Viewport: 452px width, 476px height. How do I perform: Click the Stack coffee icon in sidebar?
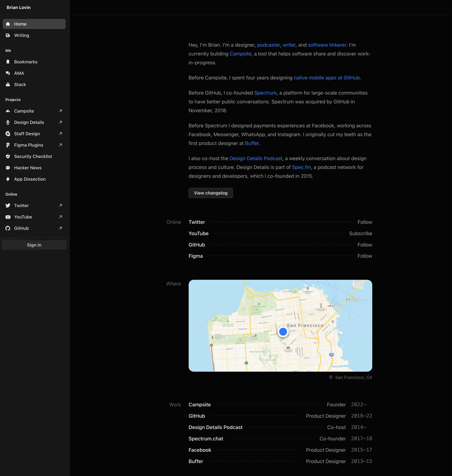(x=8, y=84)
